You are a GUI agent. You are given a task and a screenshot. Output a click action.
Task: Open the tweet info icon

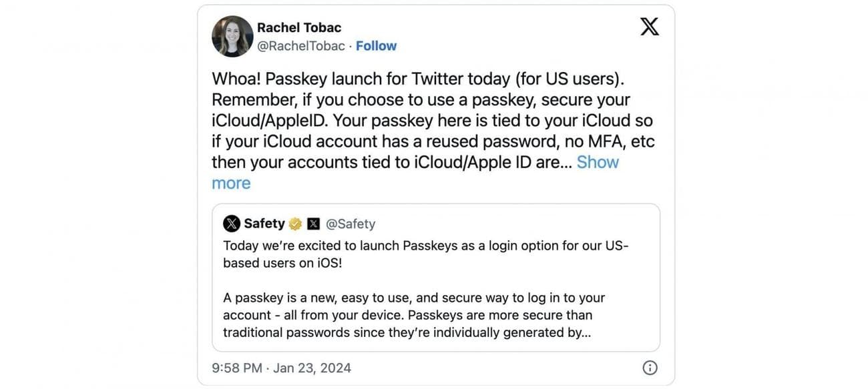tap(650, 368)
